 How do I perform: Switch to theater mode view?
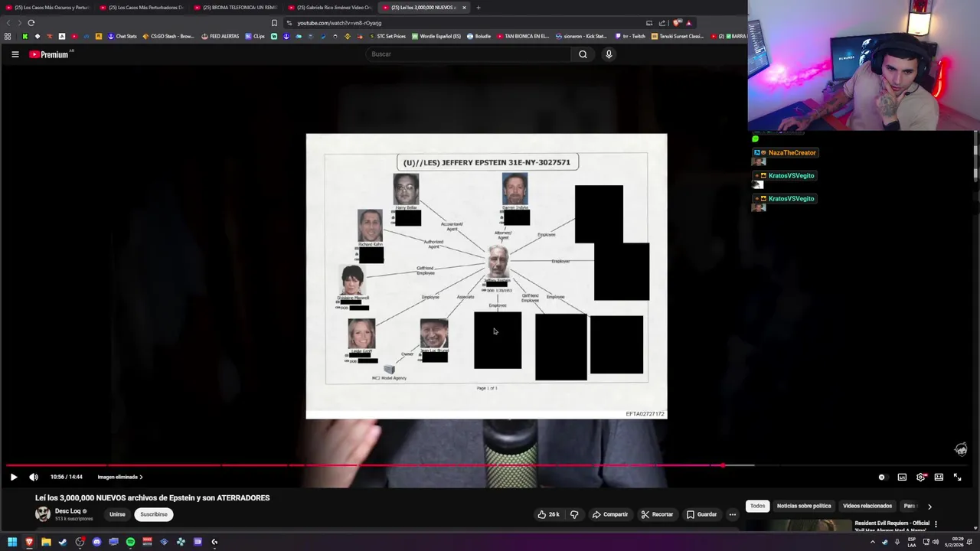point(939,477)
